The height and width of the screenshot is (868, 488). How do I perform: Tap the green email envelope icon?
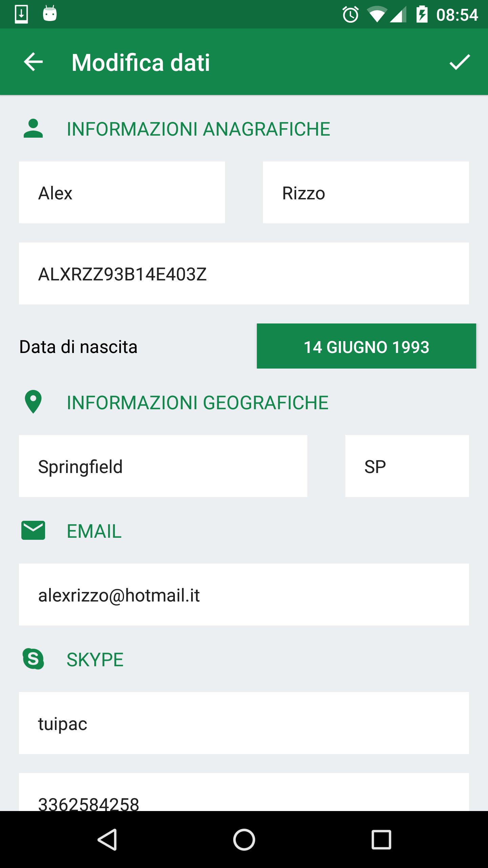pyautogui.click(x=33, y=530)
